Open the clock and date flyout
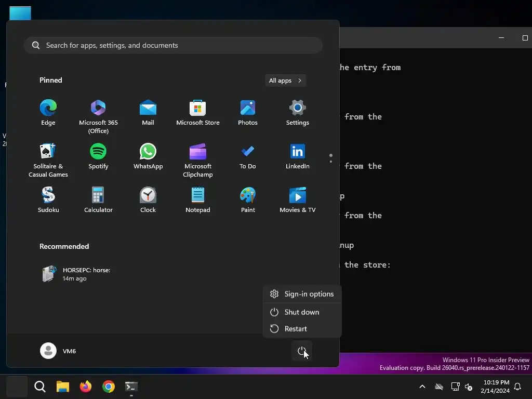Image resolution: width=532 pixels, height=399 pixels. point(495,387)
